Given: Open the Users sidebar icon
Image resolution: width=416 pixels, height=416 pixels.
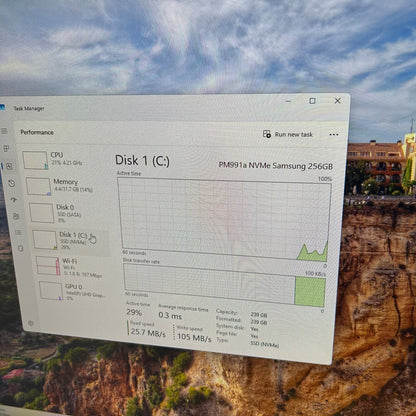Looking at the screenshot, I should (16, 216).
